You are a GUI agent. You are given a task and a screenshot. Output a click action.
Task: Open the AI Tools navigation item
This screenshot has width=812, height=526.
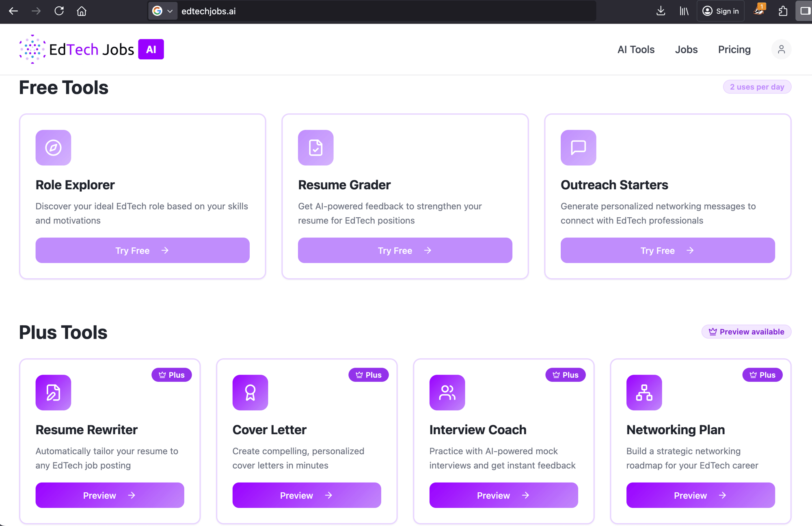tap(636, 50)
